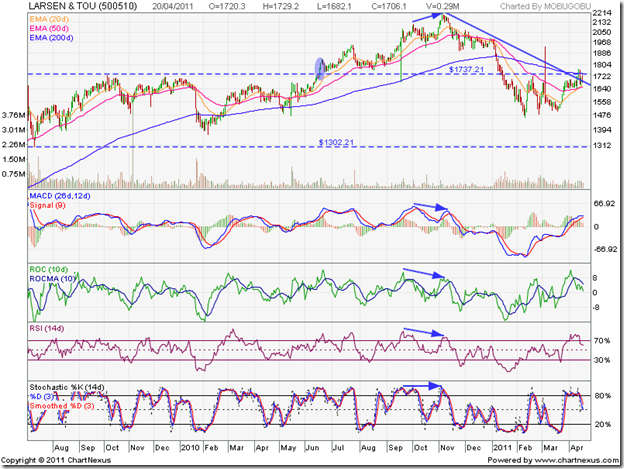This screenshot has width=624, height=469.
Task: Click the volume value V=0.29M
Action: [x=442, y=6]
